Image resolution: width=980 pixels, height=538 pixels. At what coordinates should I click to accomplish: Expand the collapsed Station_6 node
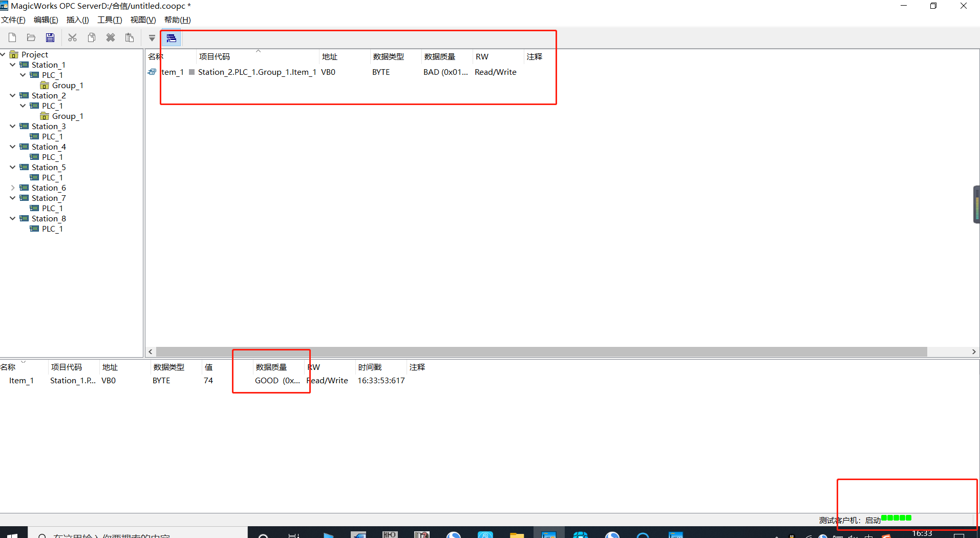[x=13, y=188]
